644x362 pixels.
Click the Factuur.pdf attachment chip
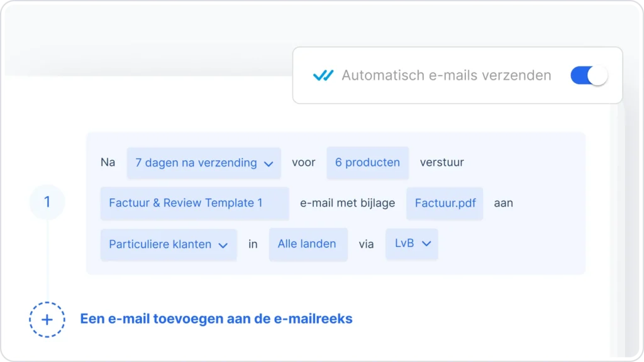445,203
